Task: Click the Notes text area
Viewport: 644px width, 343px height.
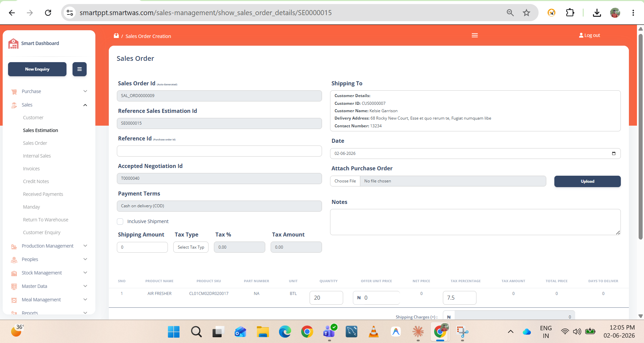Action: point(475,222)
